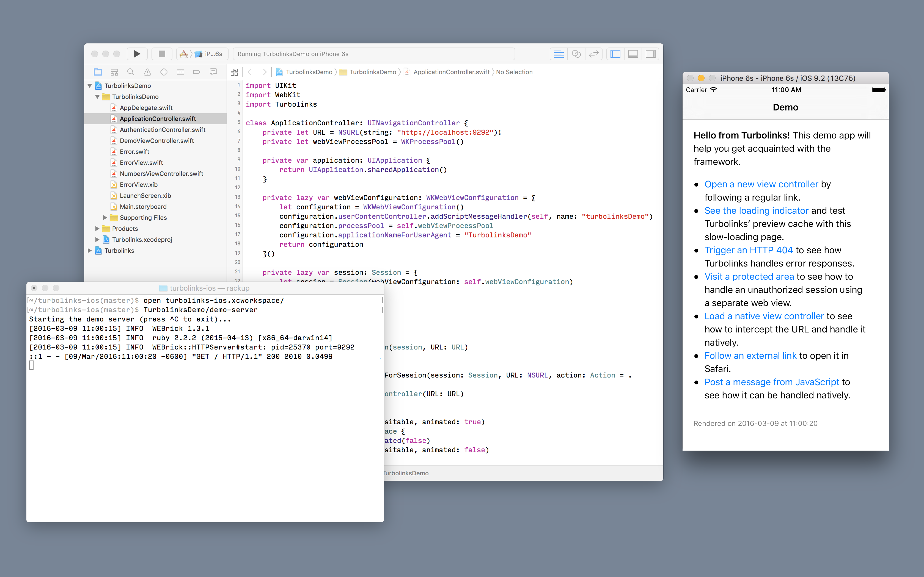Toggle the Debug area bottom panel
This screenshot has height=577, width=924.
tap(633, 54)
